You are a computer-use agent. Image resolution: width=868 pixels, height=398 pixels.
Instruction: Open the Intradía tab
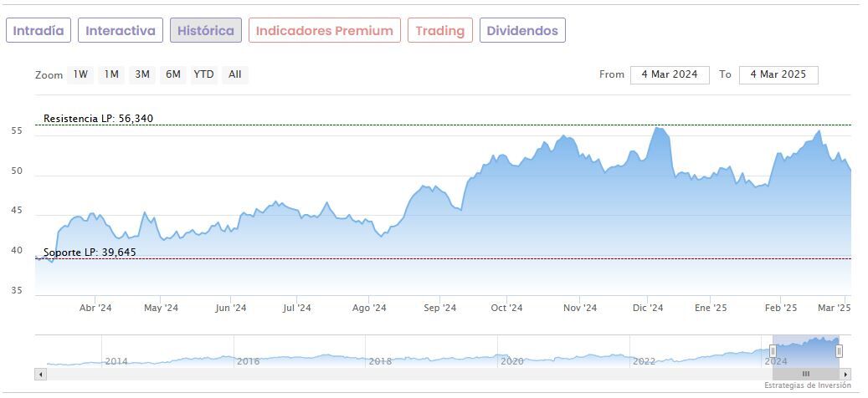tap(39, 31)
